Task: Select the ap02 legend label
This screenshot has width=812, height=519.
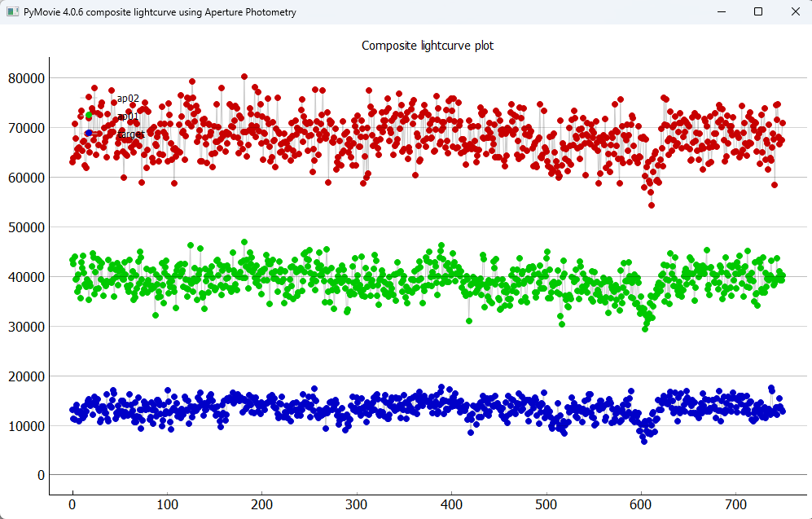Action: tap(128, 98)
